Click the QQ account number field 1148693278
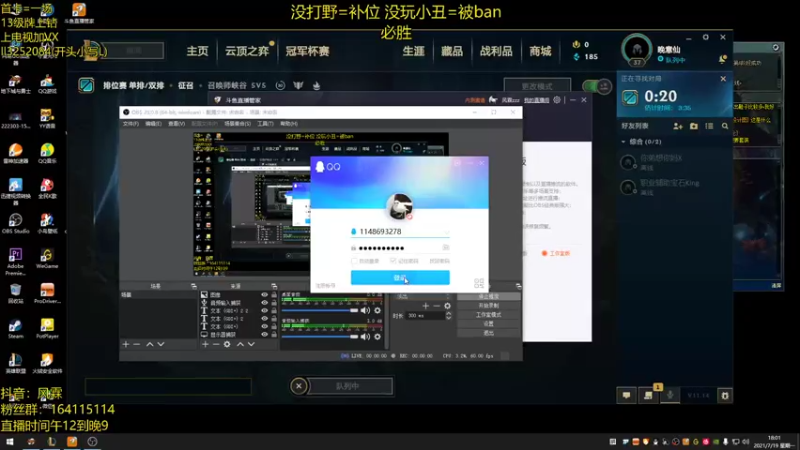 pos(400,232)
